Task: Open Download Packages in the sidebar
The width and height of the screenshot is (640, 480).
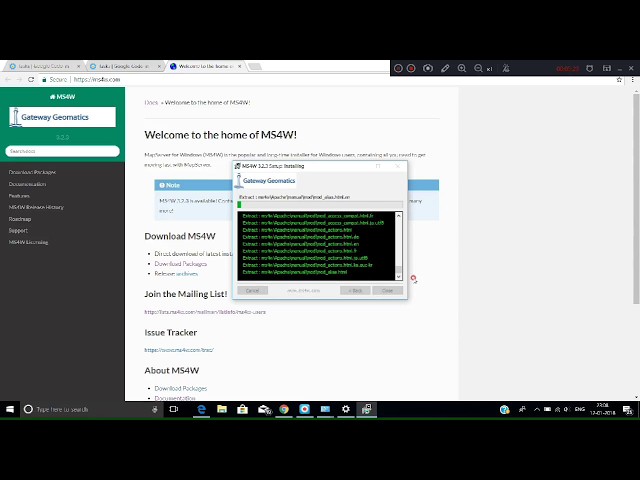Action: 33,172
